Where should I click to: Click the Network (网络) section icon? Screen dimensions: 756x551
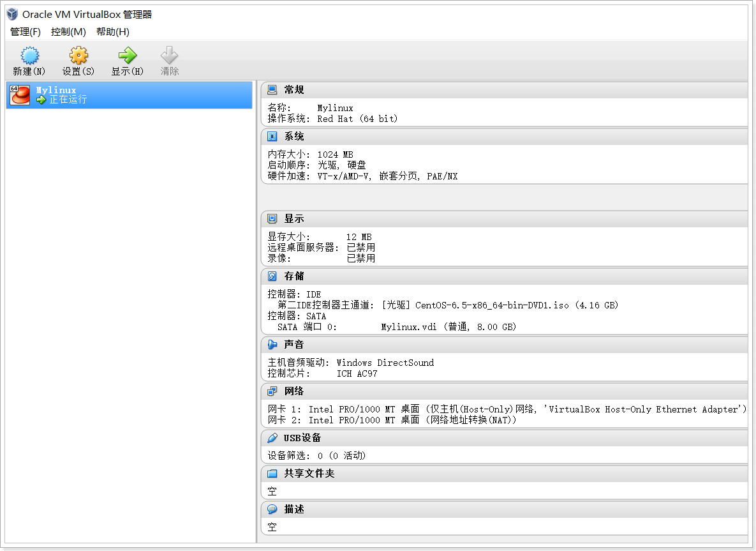click(272, 391)
